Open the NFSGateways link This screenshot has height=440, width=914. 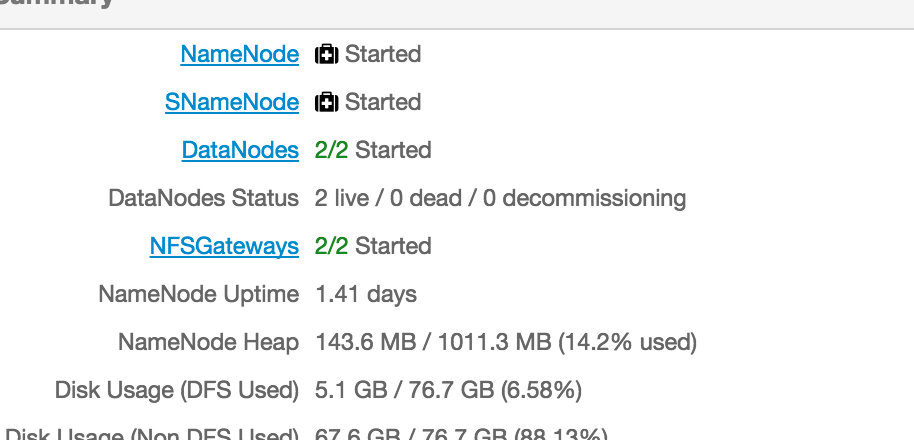224,246
